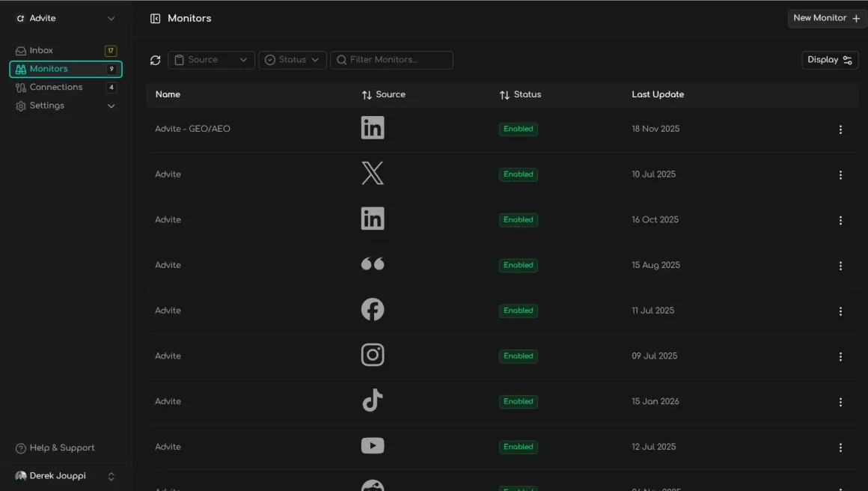This screenshot has width=868, height=491.
Task: Click the YouTube source icon
Action: [373, 446]
